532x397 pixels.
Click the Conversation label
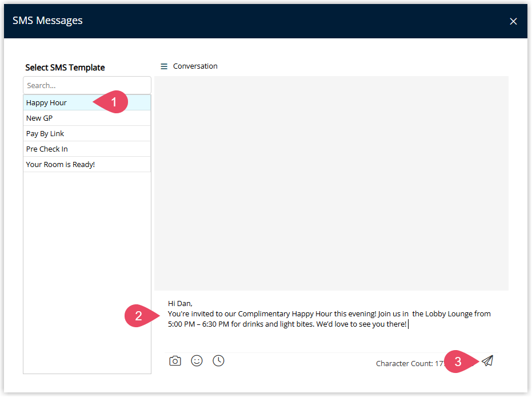click(195, 66)
